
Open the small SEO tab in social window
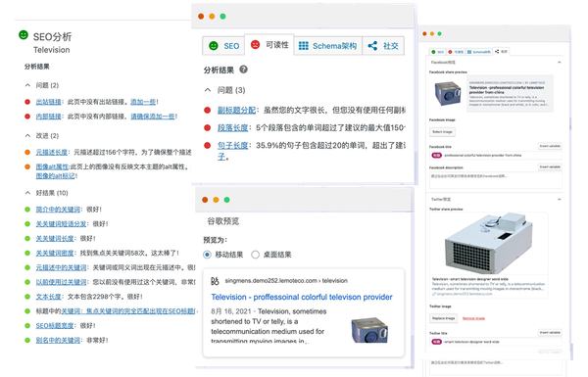tap(438, 52)
